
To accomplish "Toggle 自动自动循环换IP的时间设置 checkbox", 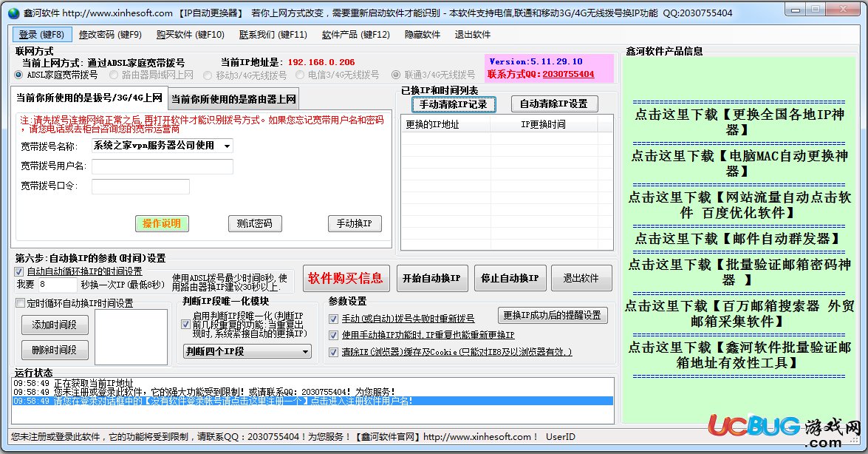I will pos(18,271).
